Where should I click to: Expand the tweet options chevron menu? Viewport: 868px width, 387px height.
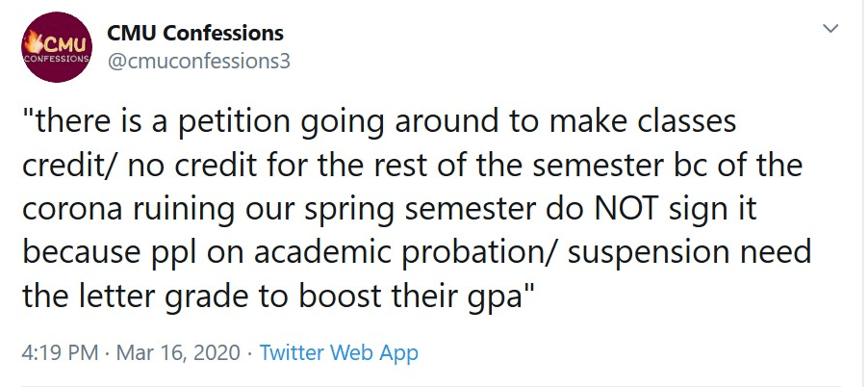pos(830,30)
